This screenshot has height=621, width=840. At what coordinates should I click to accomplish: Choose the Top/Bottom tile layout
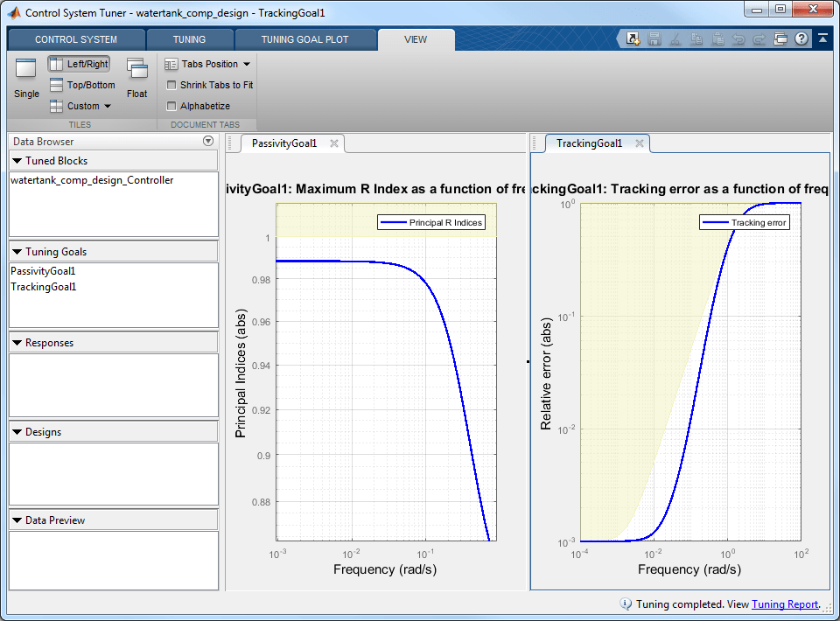pos(81,85)
